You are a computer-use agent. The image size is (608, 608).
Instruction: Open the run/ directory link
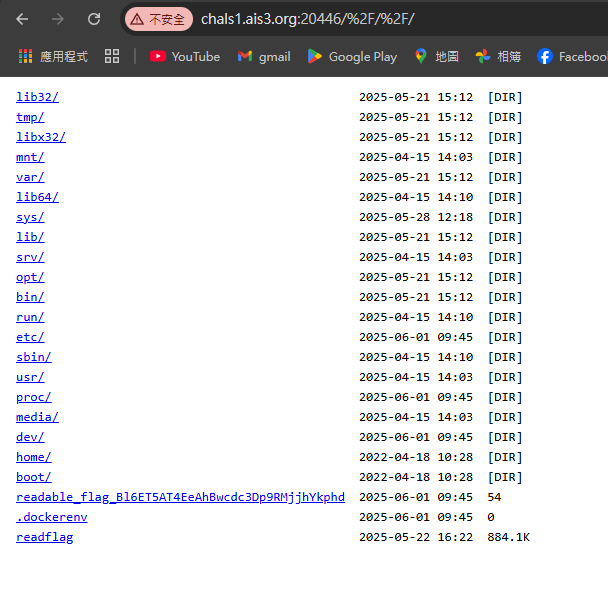30,317
